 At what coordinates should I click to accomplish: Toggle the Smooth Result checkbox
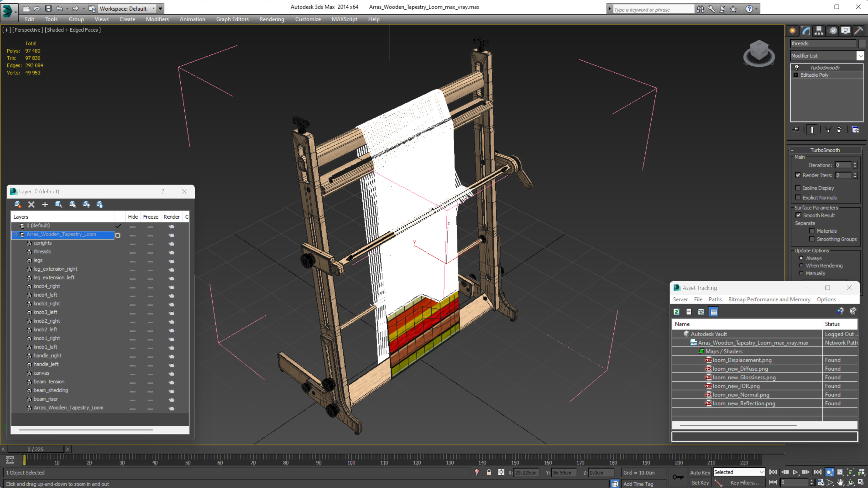798,215
